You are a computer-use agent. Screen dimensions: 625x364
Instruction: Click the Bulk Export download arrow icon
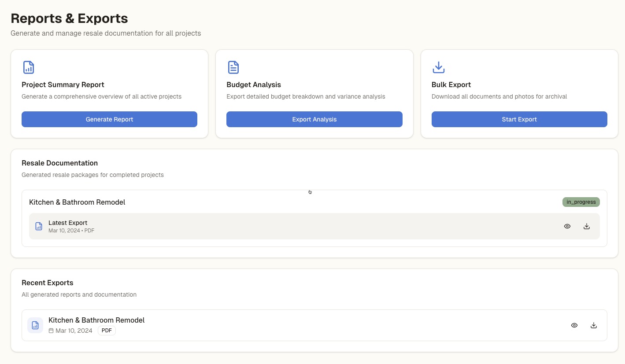tap(438, 67)
